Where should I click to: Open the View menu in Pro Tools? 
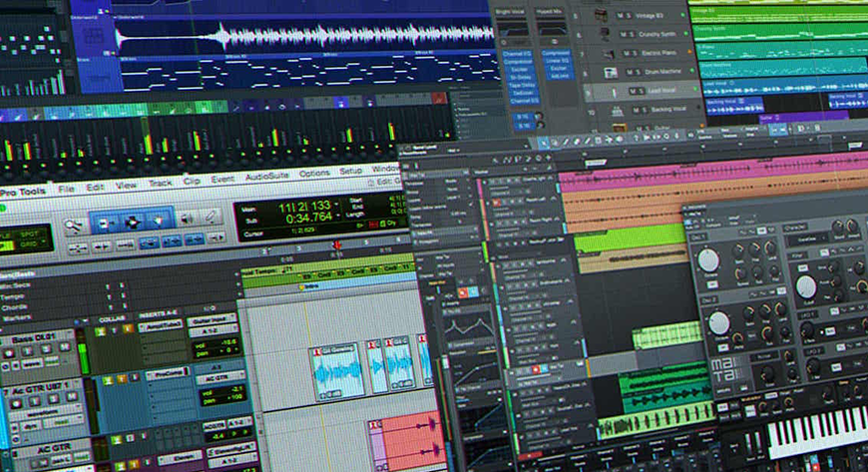126,185
